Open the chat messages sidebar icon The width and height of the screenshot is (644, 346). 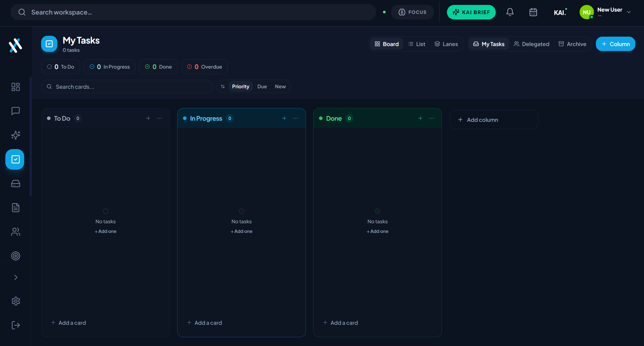(15, 111)
